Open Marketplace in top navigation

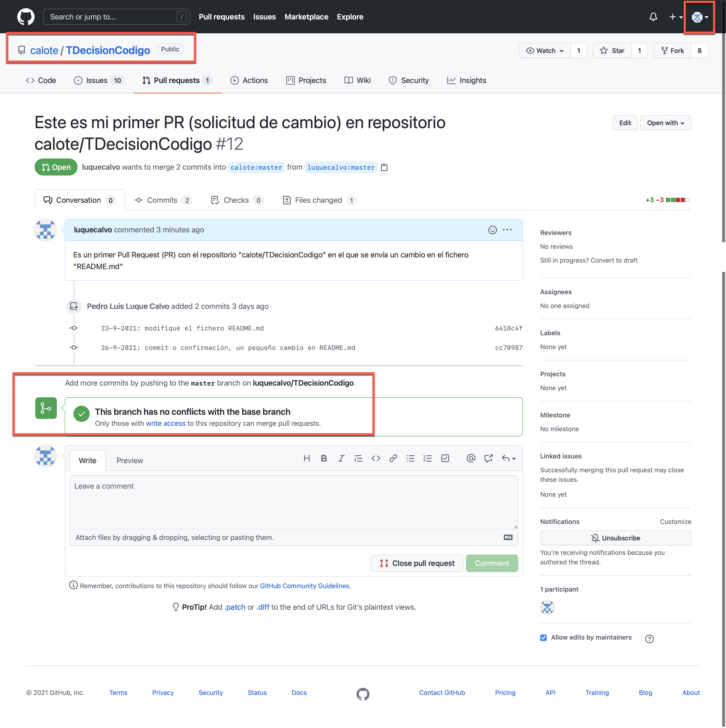point(306,17)
